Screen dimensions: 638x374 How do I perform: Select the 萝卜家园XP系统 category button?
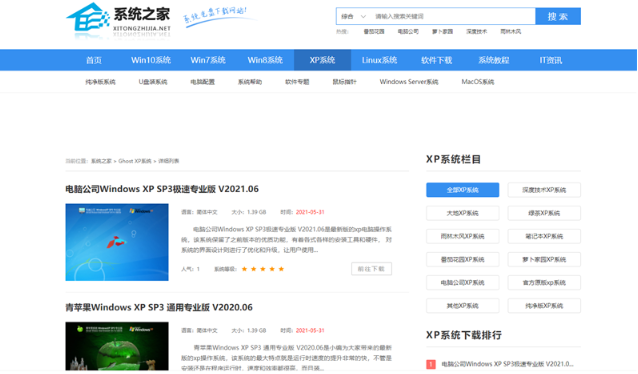(544, 260)
